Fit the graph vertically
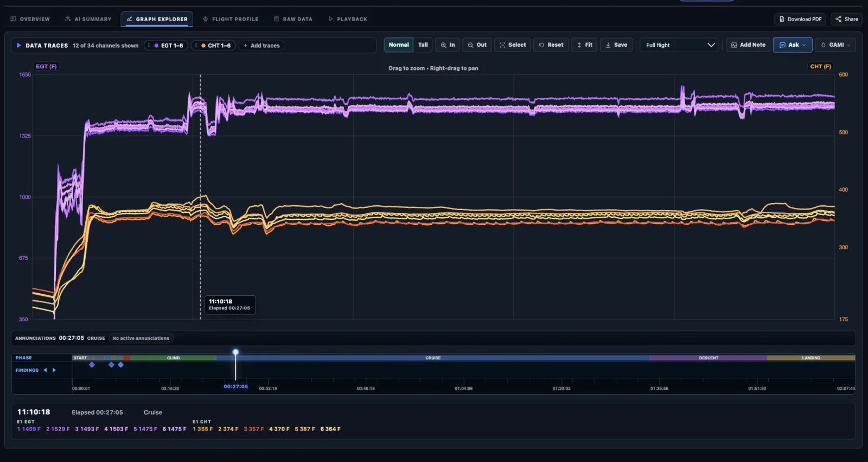Screen dimensions: 868x462 [x=584, y=45]
